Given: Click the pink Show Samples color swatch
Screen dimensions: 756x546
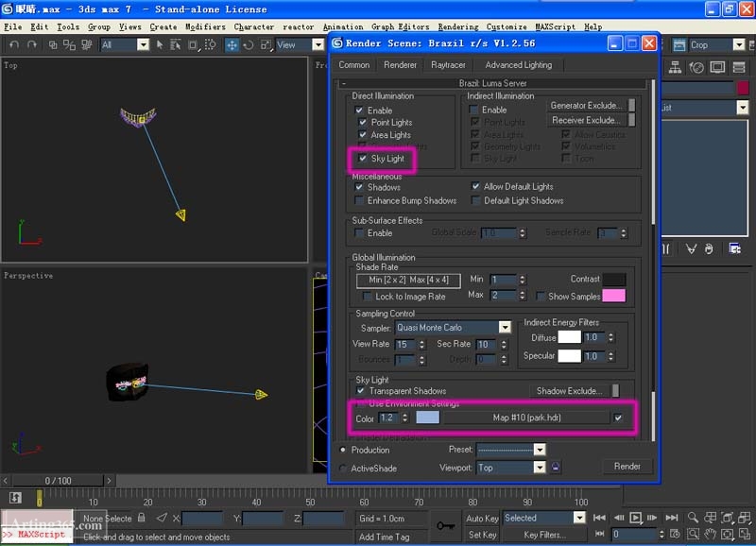Looking at the screenshot, I should tap(613, 296).
